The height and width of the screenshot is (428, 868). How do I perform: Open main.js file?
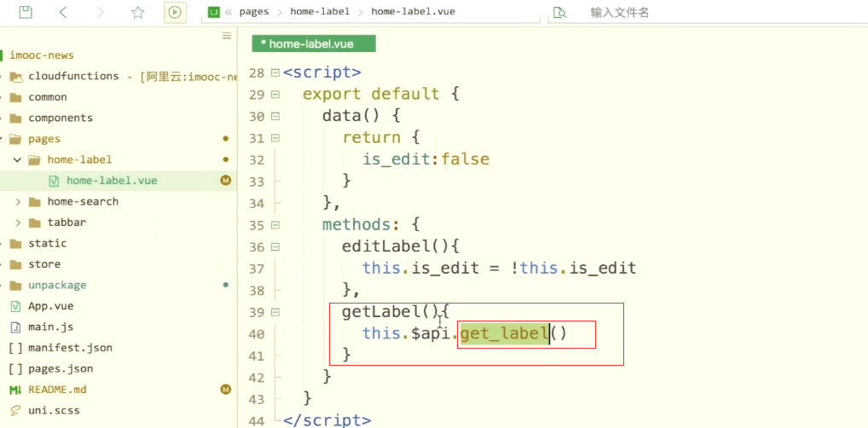coord(51,327)
